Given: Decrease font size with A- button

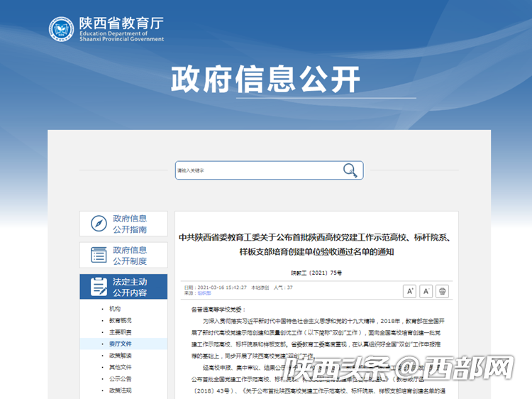Looking at the screenshot, I should pos(426,291).
